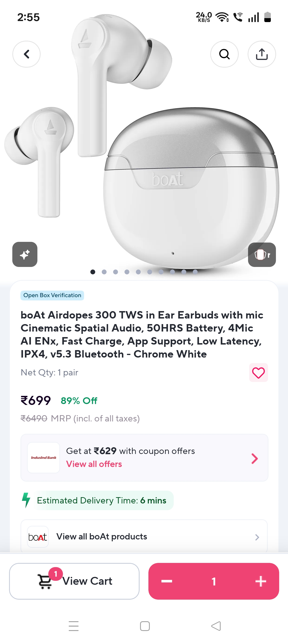
Task: Open search with magnifier icon
Action: click(x=224, y=54)
